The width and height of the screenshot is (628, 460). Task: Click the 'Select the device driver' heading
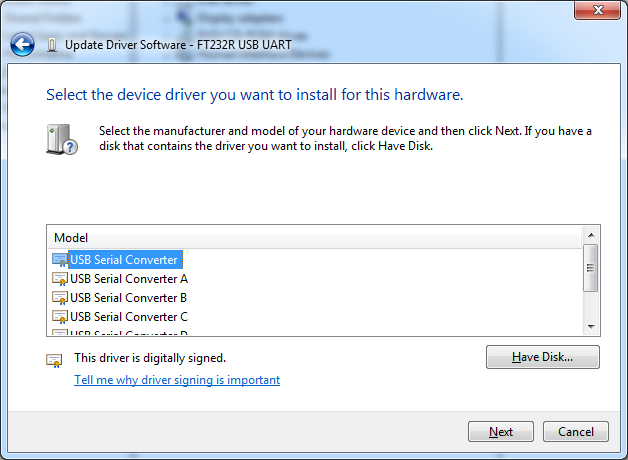pos(254,95)
